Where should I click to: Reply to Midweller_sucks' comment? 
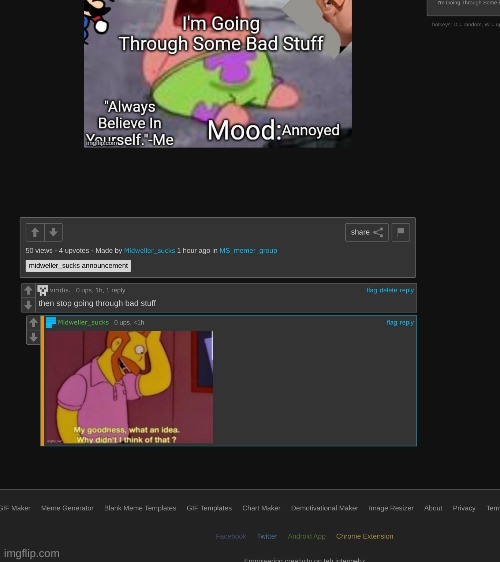(407, 323)
